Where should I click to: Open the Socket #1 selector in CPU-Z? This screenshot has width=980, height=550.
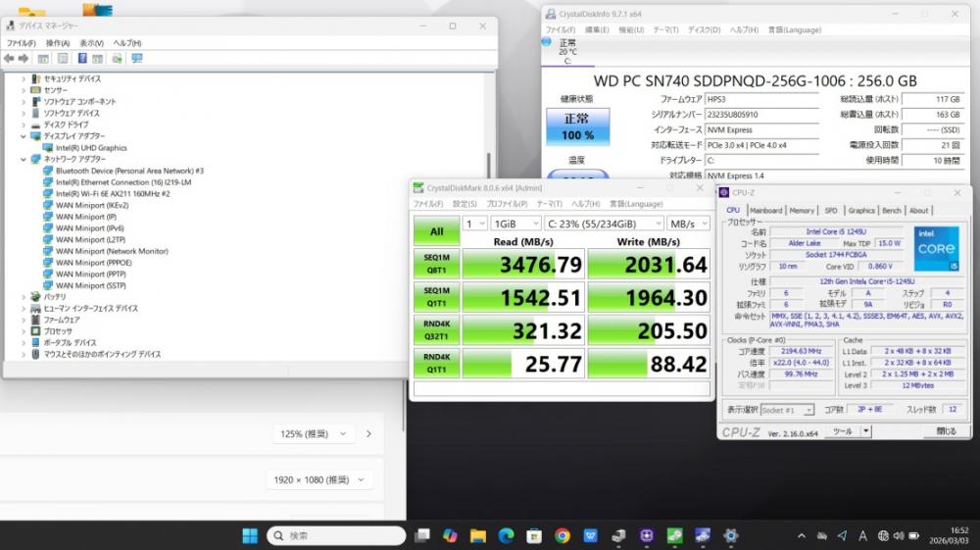tap(788, 410)
